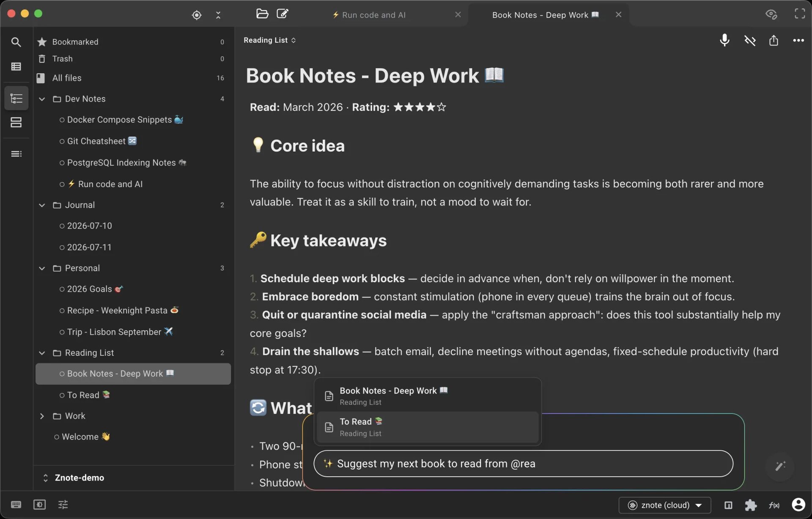Close the Book Notes - Deep Work tab

(x=618, y=15)
